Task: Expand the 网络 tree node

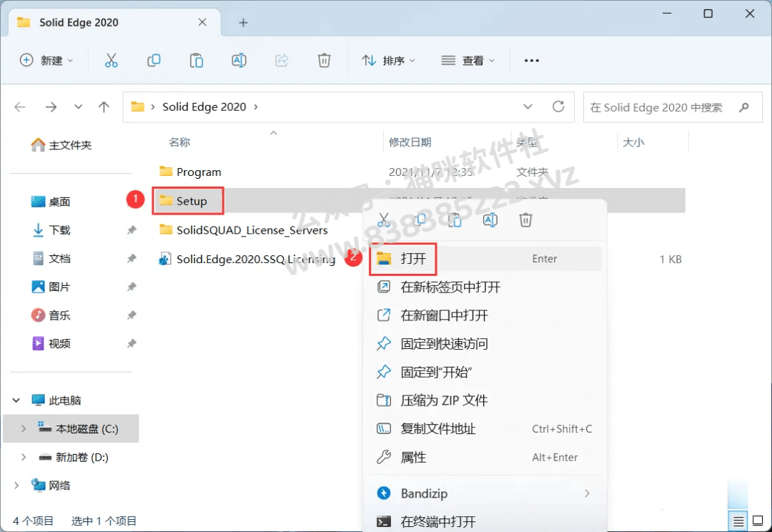Action: pos(16,486)
